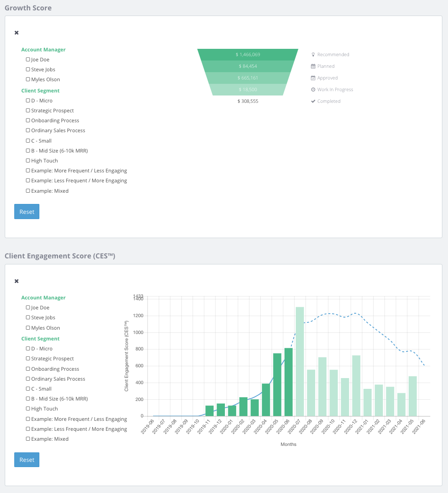The image size is (448, 493).
Task: Click the Account Manager heading in Growth Score
Action: 43,50
